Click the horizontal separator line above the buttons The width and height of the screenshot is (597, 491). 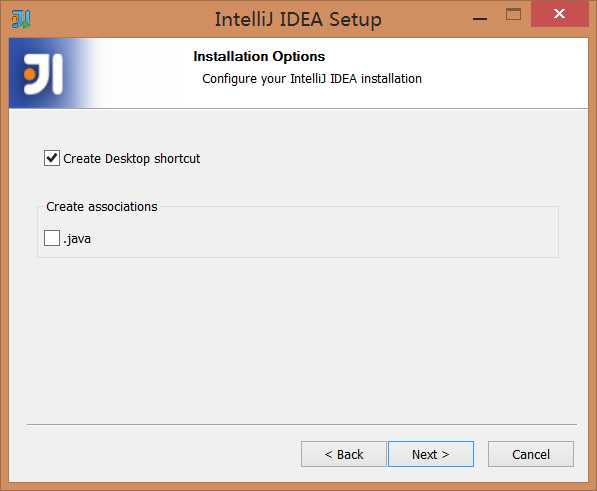(x=302, y=424)
